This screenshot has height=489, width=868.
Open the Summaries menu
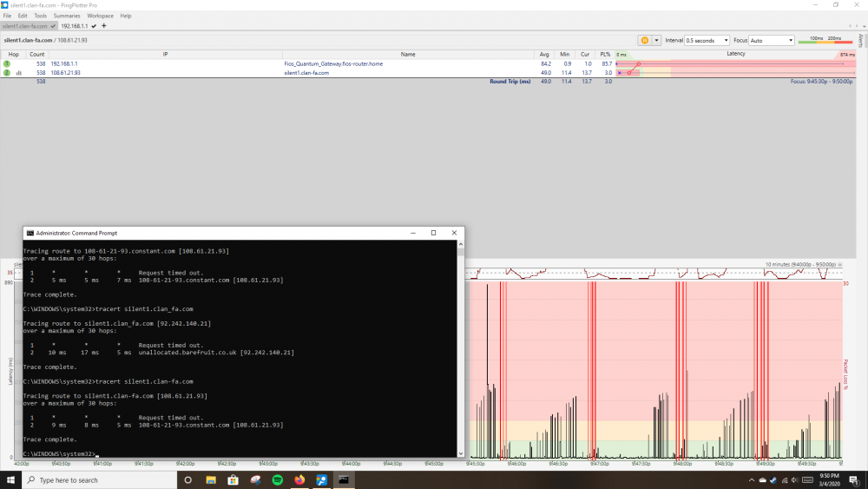67,16
